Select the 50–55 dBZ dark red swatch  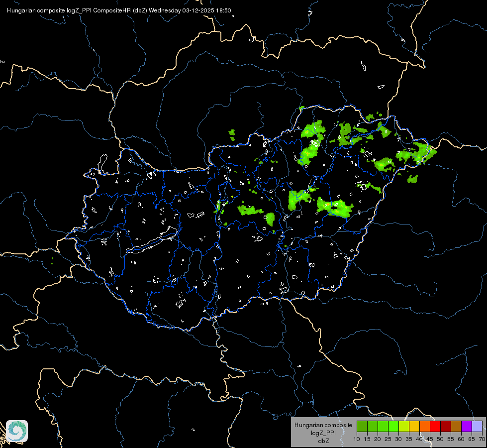[446, 426]
